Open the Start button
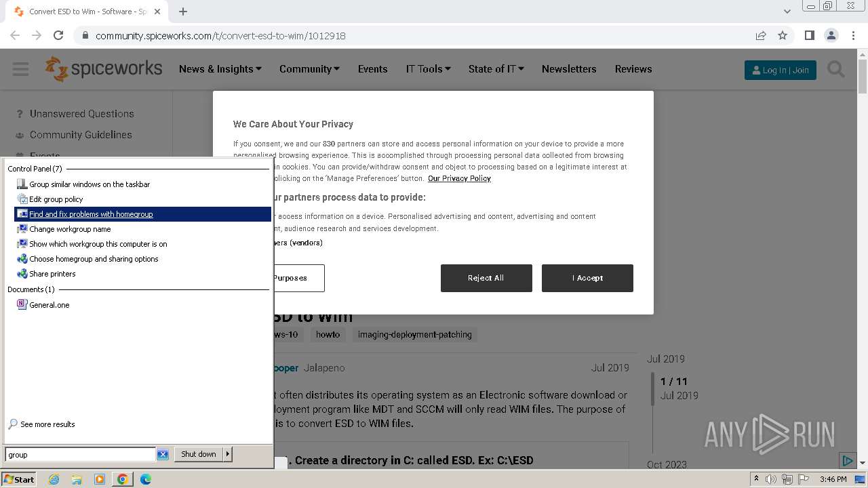Viewport: 868px width, 488px height. 19,479
